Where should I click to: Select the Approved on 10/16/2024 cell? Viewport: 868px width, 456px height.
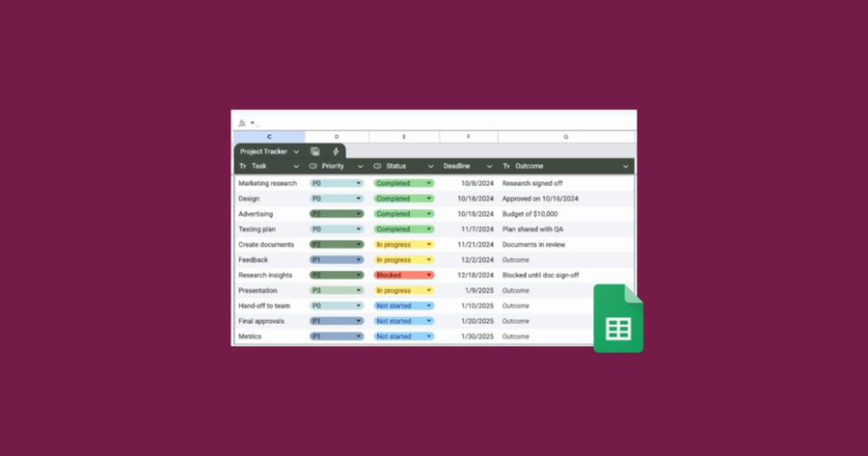566,199
